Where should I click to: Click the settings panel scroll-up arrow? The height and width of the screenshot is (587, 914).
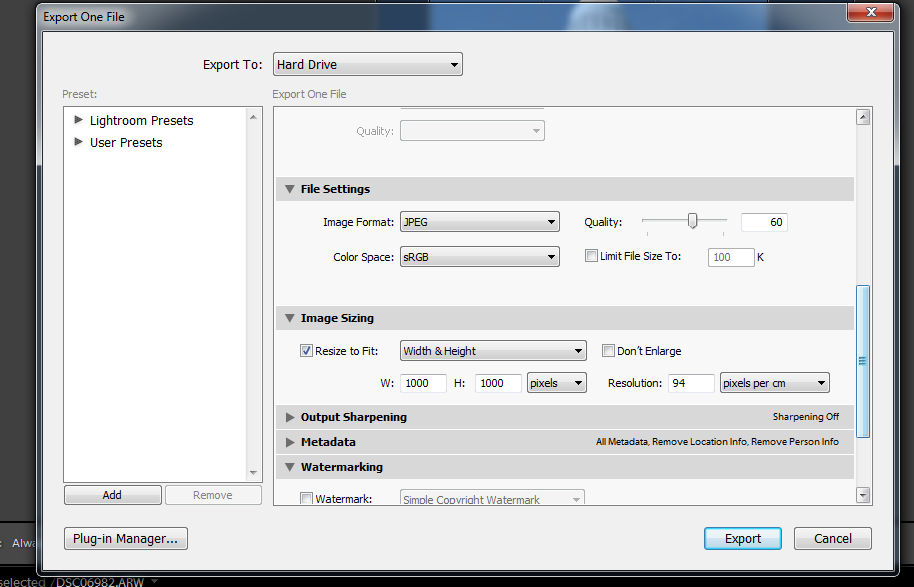[x=862, y=117]
